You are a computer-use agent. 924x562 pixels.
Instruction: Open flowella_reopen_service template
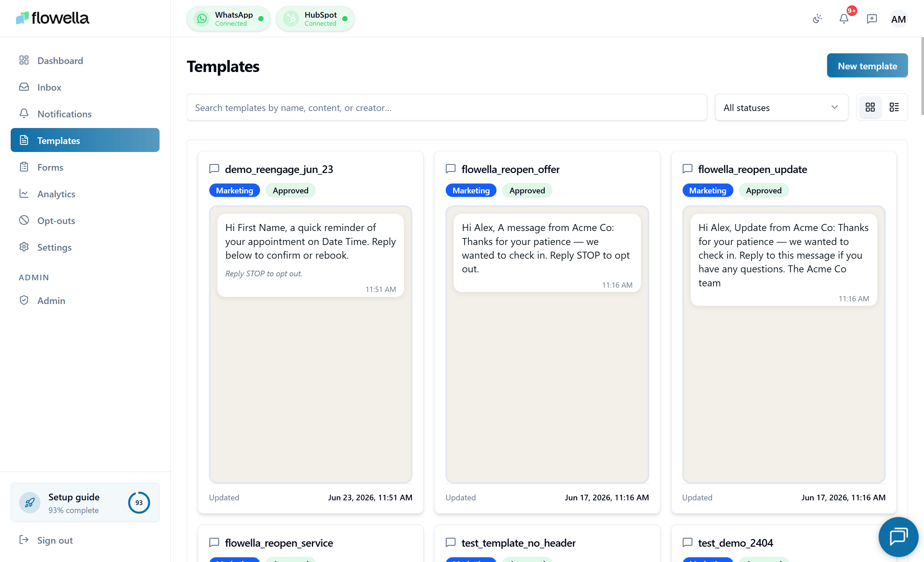(x=279, y=543)
